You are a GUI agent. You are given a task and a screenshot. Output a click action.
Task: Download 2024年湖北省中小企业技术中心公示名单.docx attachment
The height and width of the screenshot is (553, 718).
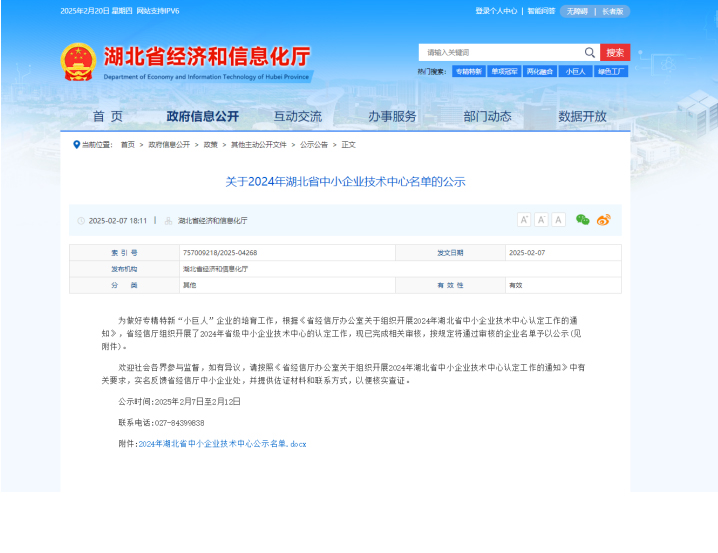222,443
